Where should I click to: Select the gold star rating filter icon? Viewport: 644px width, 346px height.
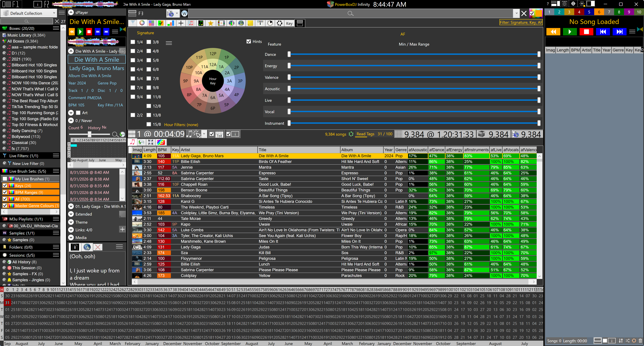click(x=211, y=23)
